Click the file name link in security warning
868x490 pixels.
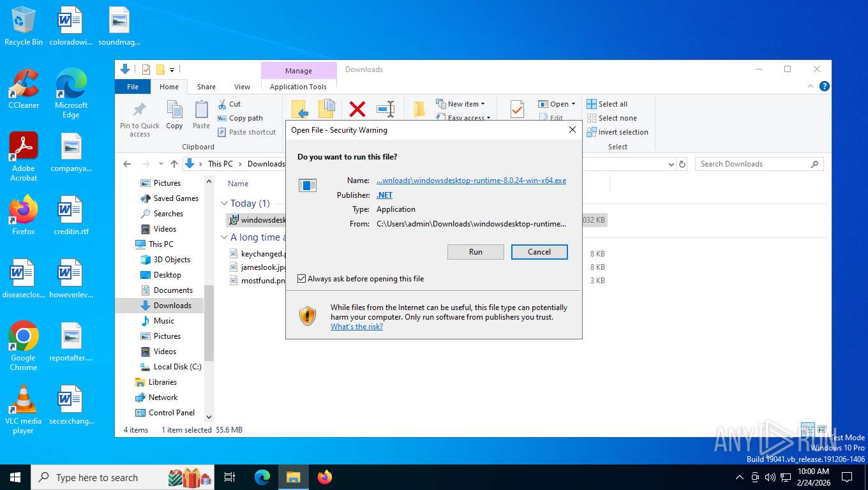pos(471,181)
